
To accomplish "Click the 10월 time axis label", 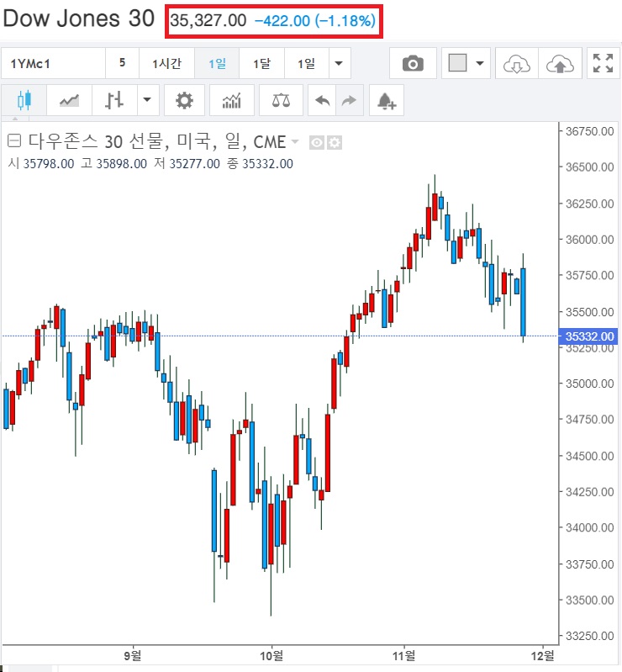I will tap(271, 656).
